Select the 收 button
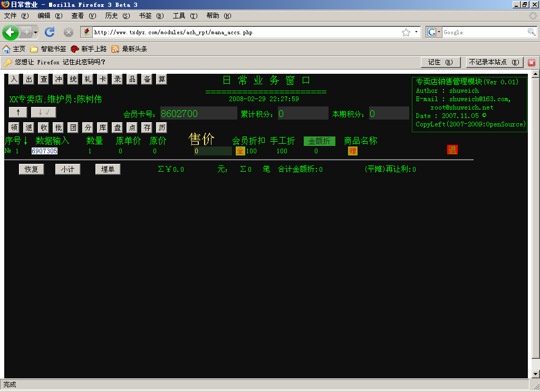Viewport: 540px width, 392px height. pos(44,128)
